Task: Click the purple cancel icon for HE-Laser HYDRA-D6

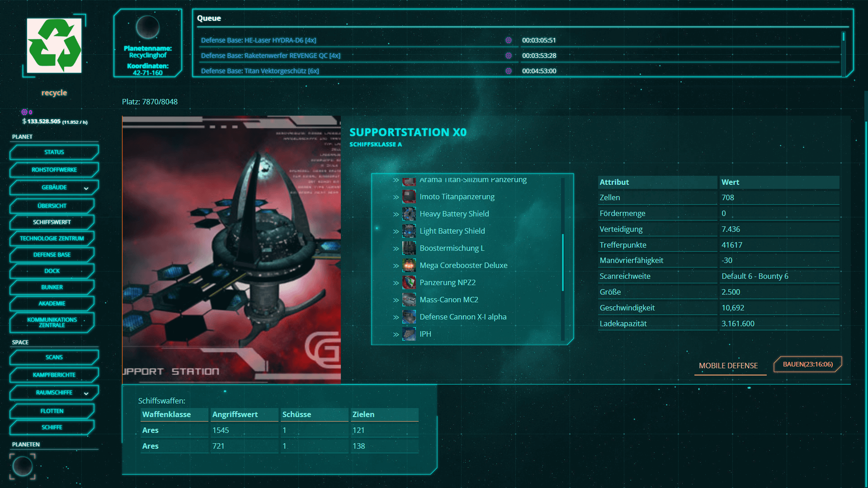Action: tap(509, 40)
